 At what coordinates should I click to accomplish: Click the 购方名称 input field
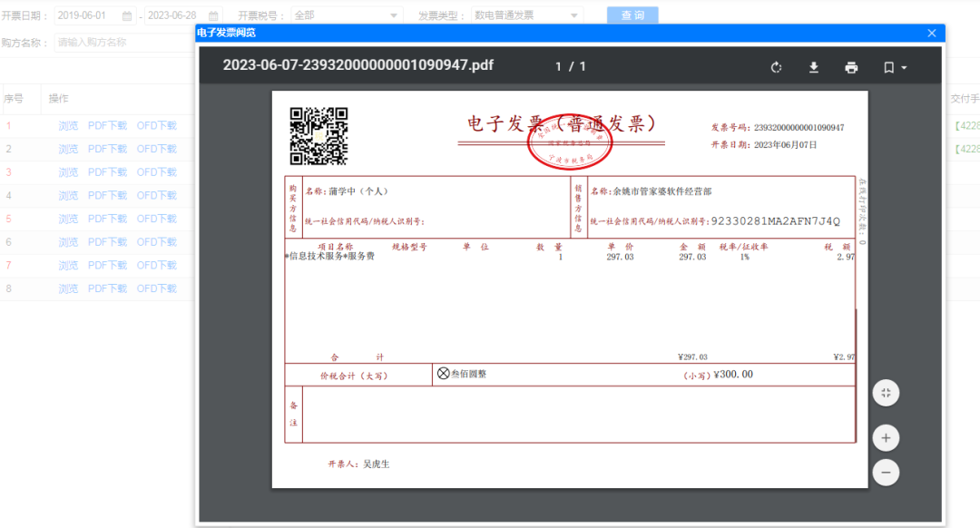pyautogui.click(x=122, y=43)
